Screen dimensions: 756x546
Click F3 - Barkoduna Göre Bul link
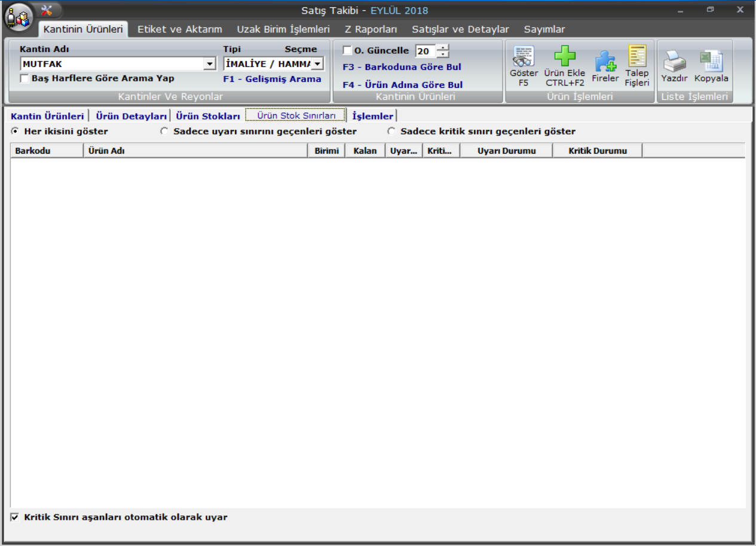(402, 67)
